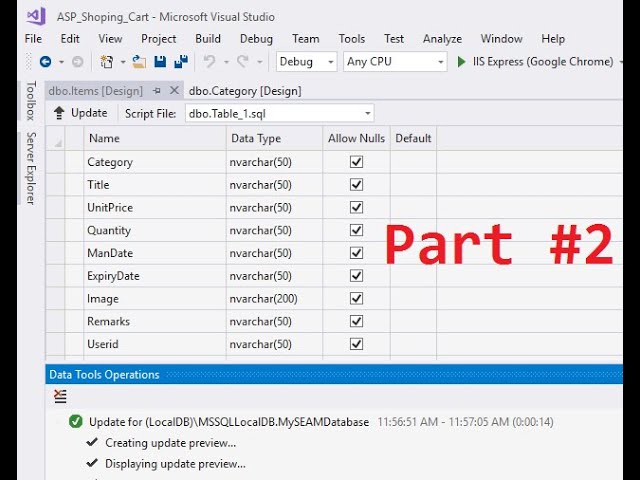Open the Project menu
This screenshot has width=640, height=480.
point(158,39)
